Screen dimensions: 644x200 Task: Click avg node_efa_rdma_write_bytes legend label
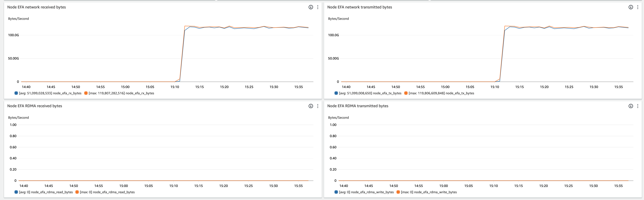[366, 192]
